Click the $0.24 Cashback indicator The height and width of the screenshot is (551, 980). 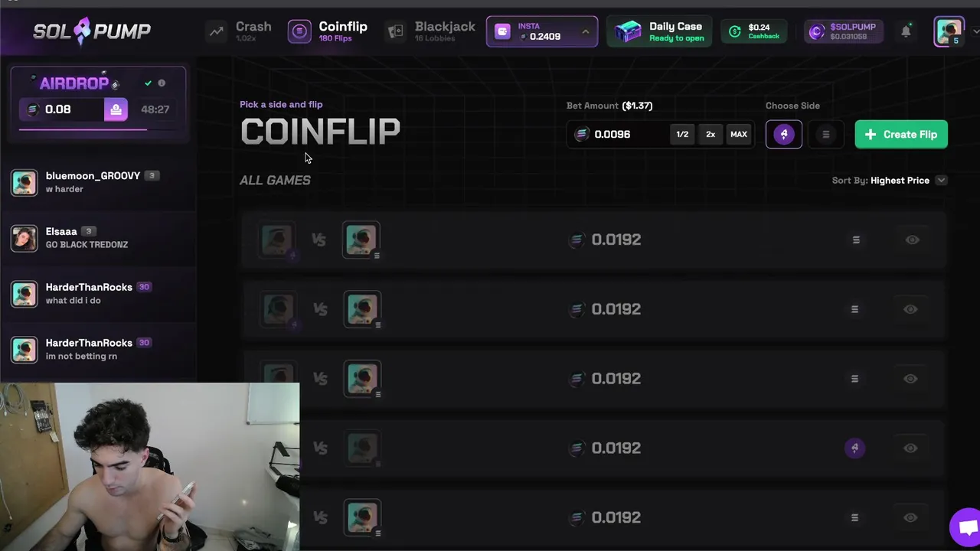[x=754, y=31]
